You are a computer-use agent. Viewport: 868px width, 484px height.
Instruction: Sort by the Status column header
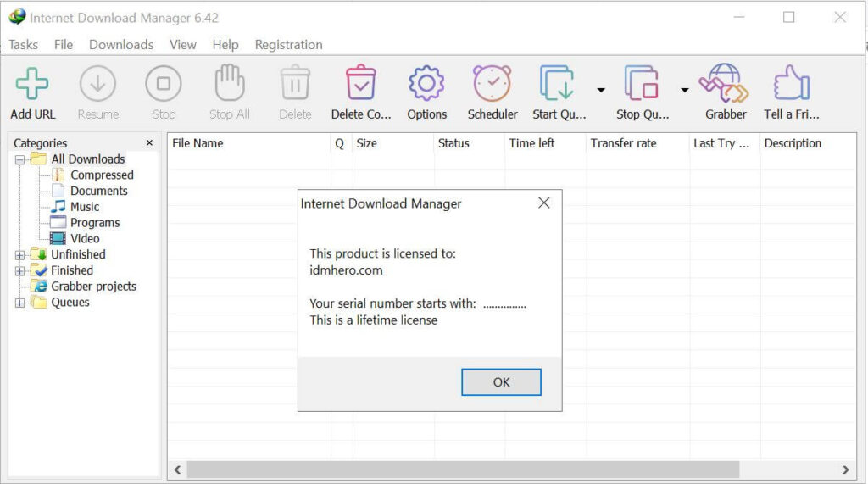pos(469,143)
